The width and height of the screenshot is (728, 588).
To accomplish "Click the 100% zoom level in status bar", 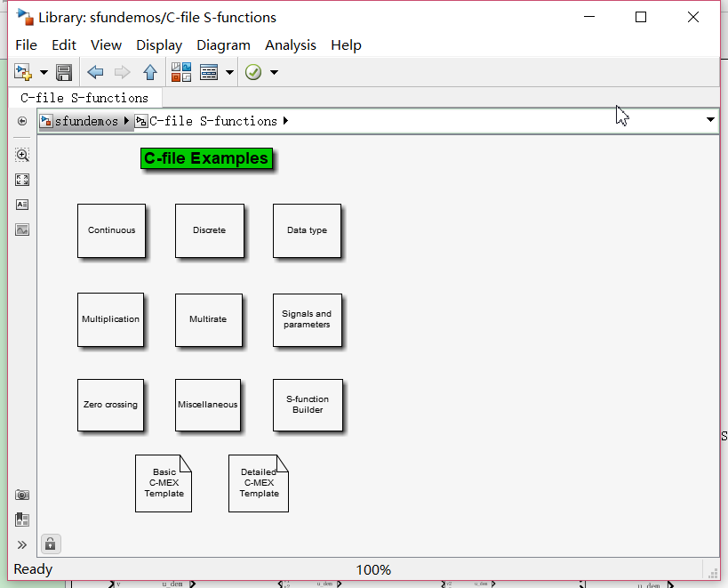I will (x=373, y=570).
